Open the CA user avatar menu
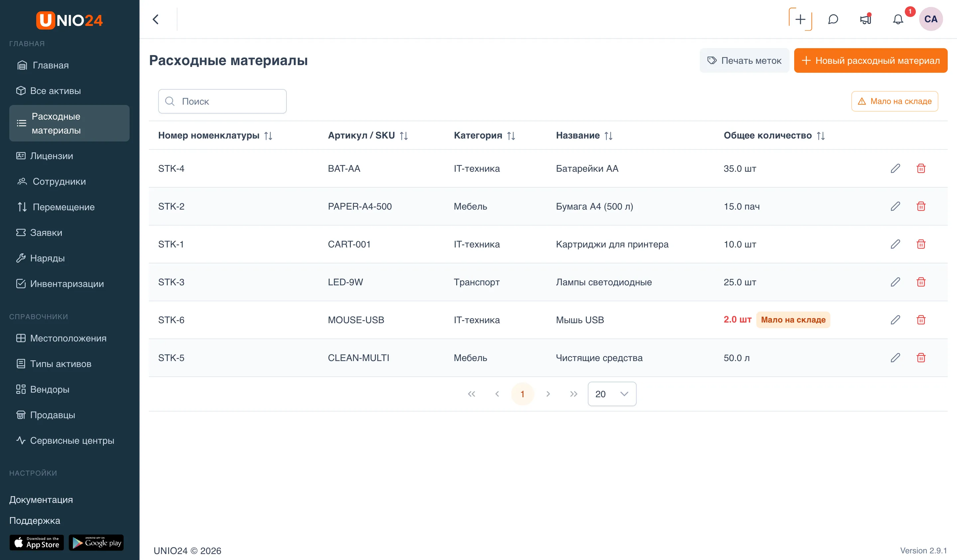Screen dimensions: 957x560 930,19
